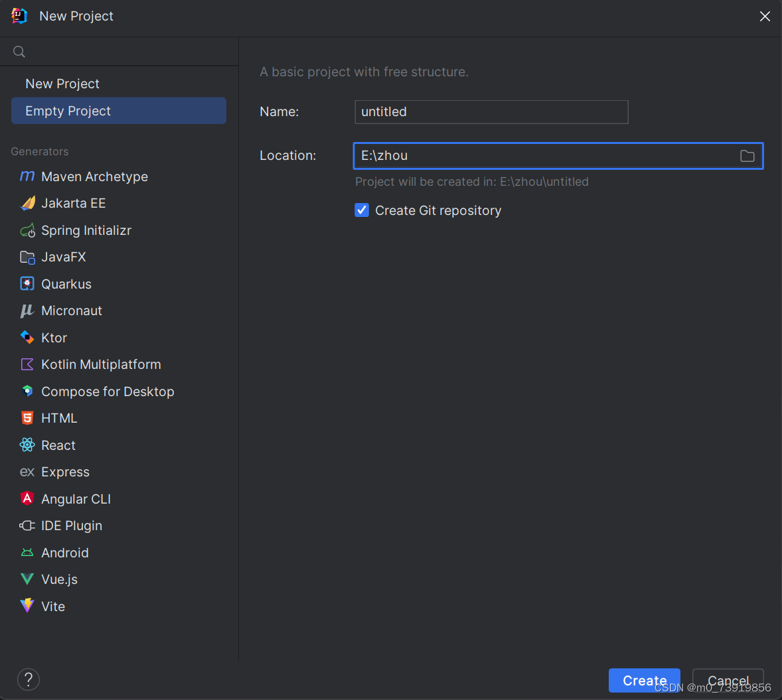The width and height of the screenshot is (782, 700).
Task: Uncheck the Create Git repository checkbox
Action: tap(362, 210)
